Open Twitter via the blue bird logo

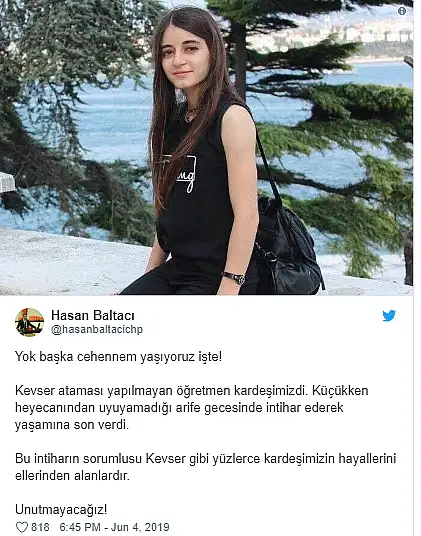[389, 316]
